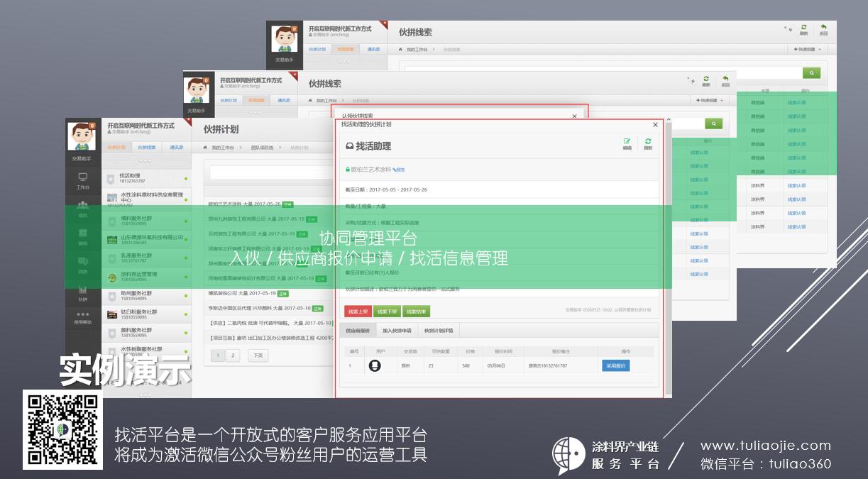Click the 刷新 refresh icon in 找活助理 dialog
Screen dimensions: 868x479
coord(647,143)
